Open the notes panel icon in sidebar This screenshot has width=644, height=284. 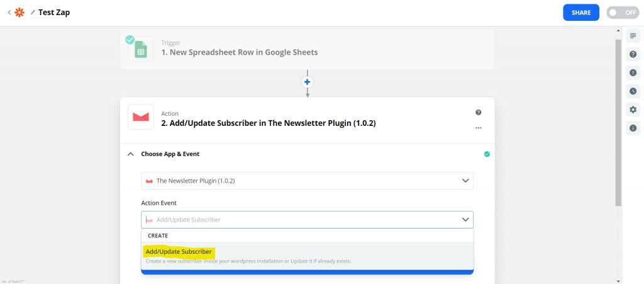tap(633, 36)
